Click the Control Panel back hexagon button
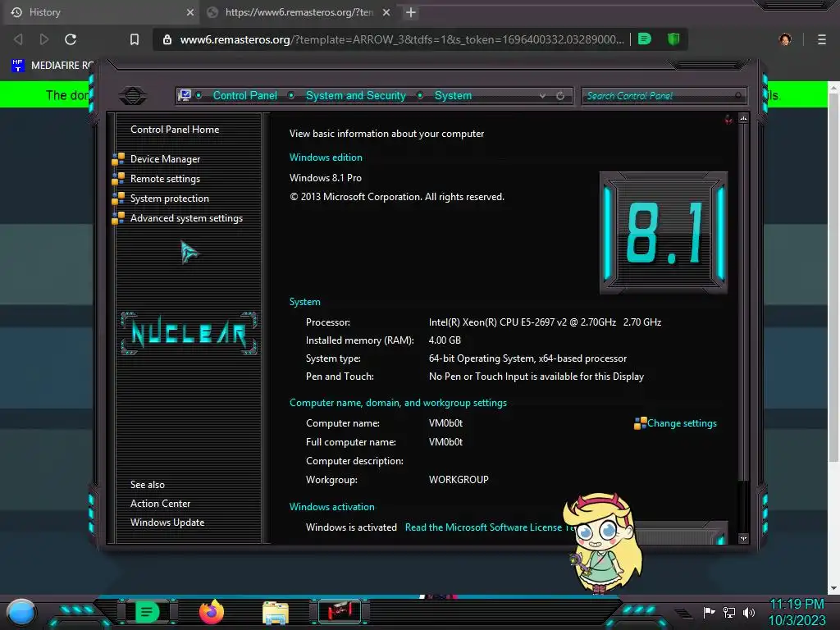The image size is (840, 630). (x=132, y=96)
